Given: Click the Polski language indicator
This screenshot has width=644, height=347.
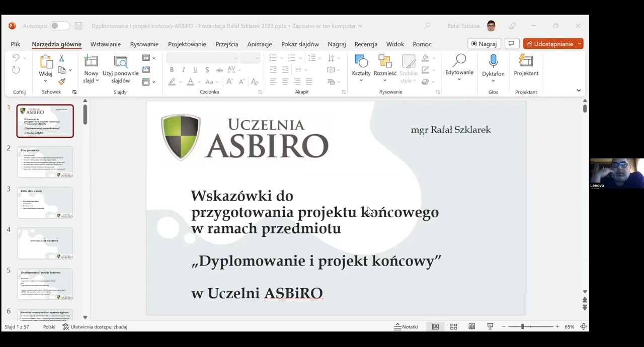Looking at the screenshot, I should 49,327.
